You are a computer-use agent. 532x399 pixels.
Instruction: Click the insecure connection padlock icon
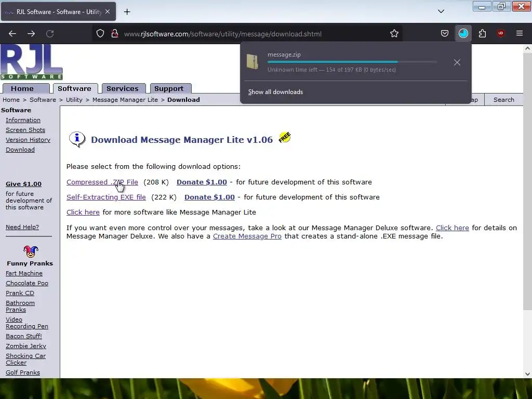click(x=115, y=34)
